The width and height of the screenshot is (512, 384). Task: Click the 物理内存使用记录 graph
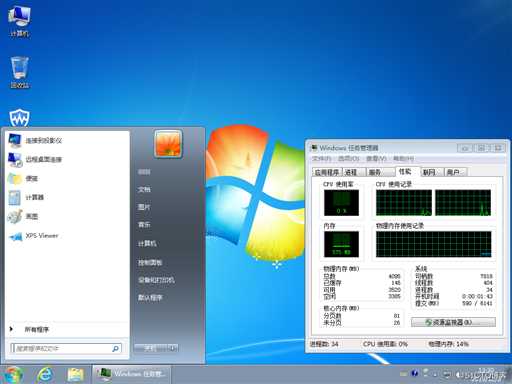(433, 244)
